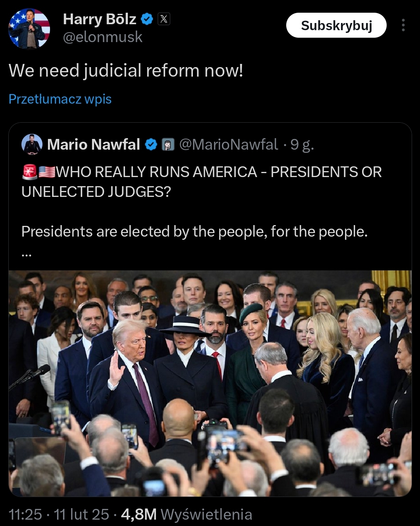
Task: View the 4,8M Wyświetlenia count
Action: pyautogui.click(x=187, y=514)
